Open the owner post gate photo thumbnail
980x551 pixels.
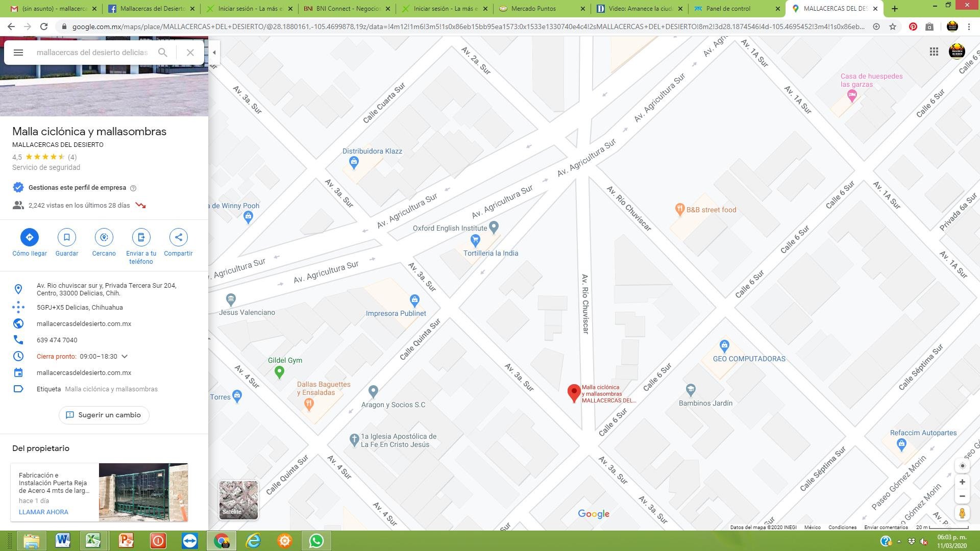point(143,492)
